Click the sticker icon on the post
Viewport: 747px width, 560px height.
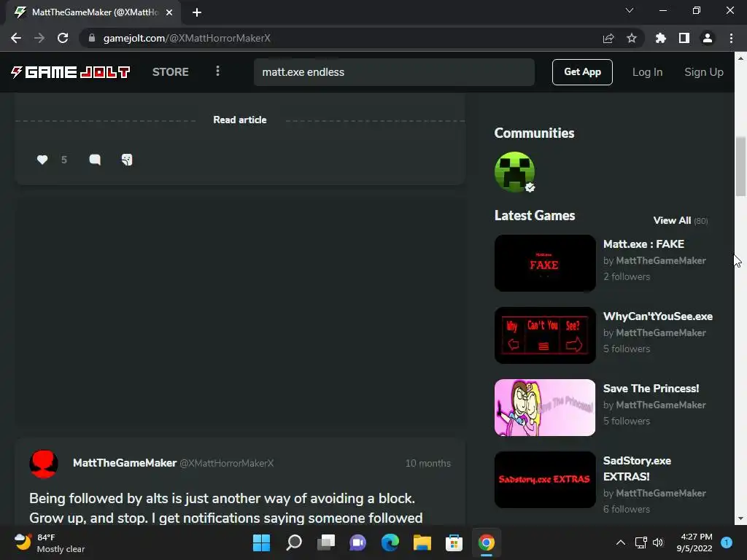(127, 160)
